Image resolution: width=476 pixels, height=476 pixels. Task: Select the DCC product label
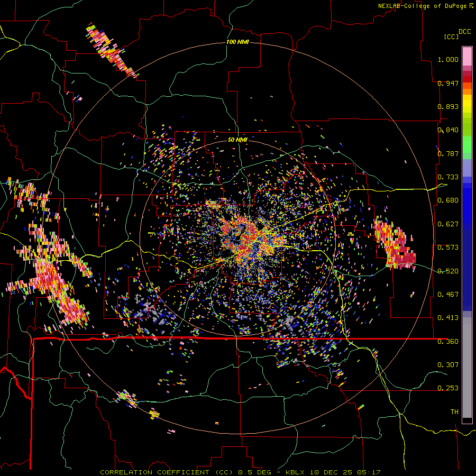[x=465, y=32]
